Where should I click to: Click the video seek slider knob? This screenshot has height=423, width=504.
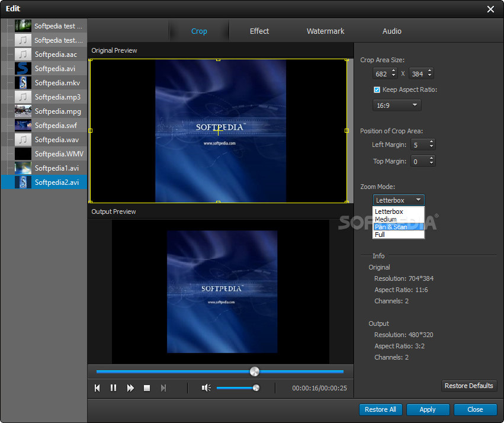coord(254,371)
